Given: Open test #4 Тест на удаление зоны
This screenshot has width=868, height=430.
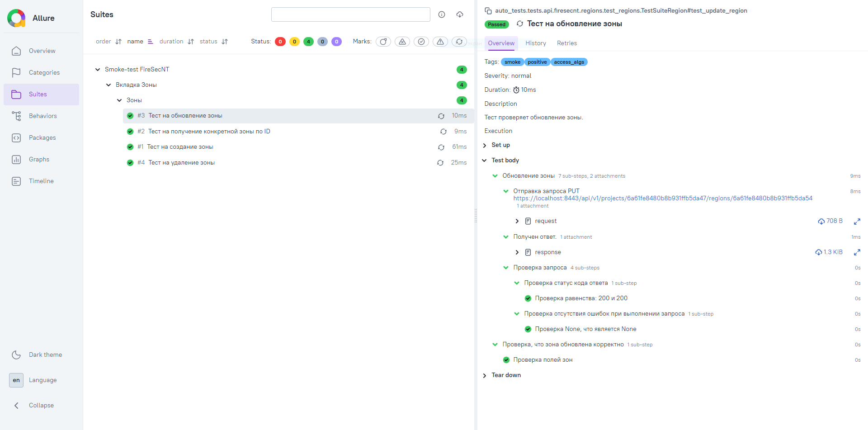Looking at the screenshot, I should tap(298, 163).
